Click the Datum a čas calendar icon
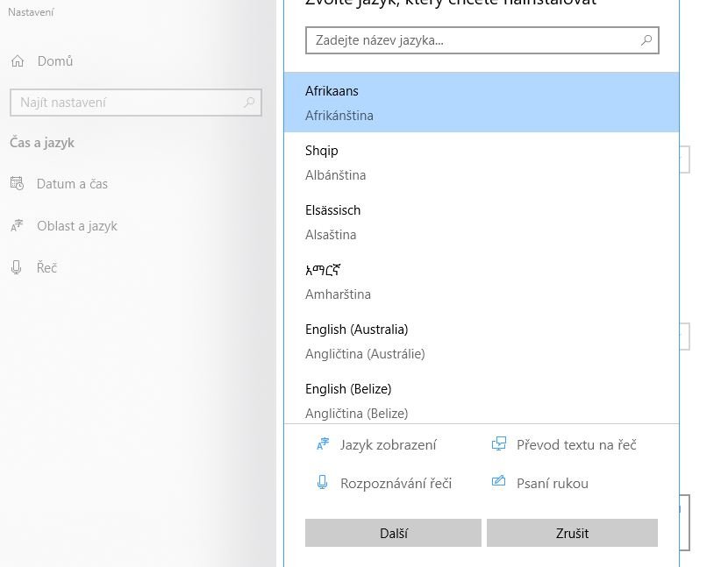 (x=18, y=184)
